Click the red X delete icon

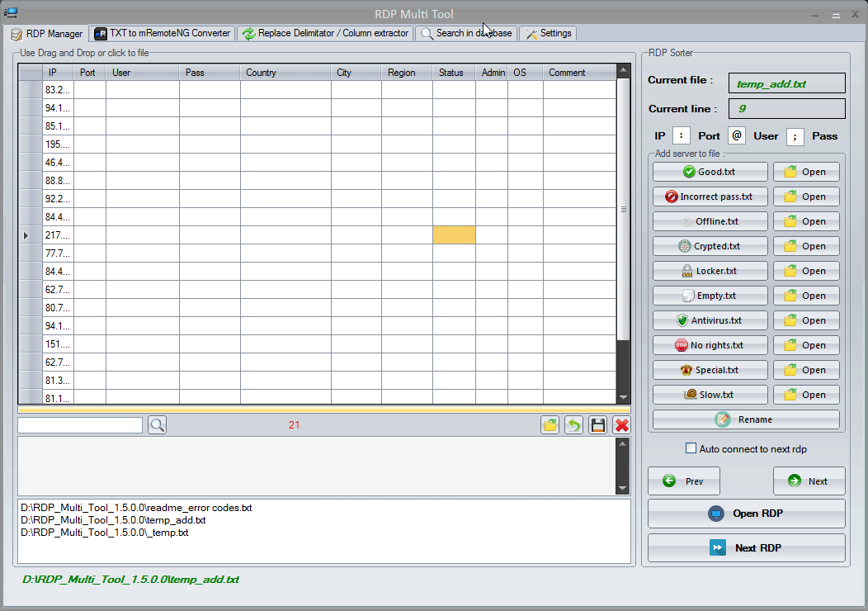(621, 425)
